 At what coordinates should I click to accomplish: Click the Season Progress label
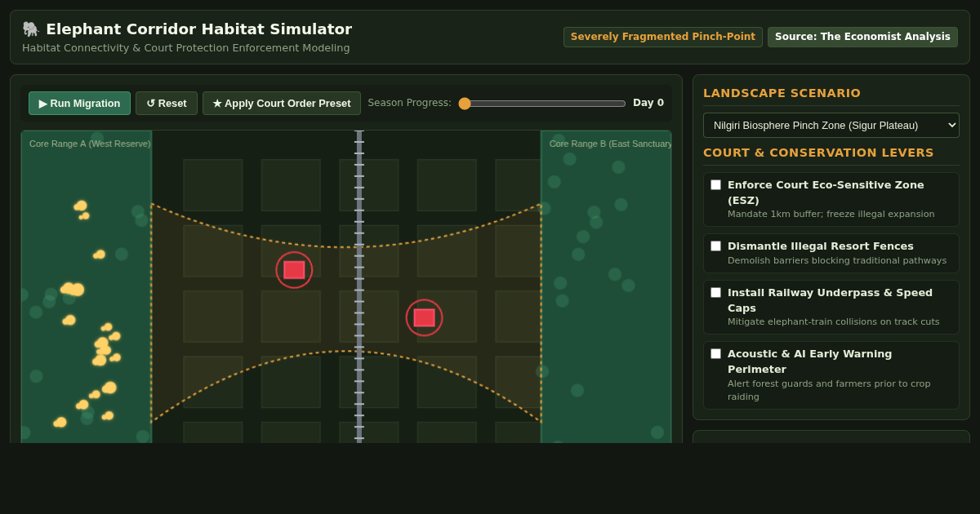pos(409,103)
